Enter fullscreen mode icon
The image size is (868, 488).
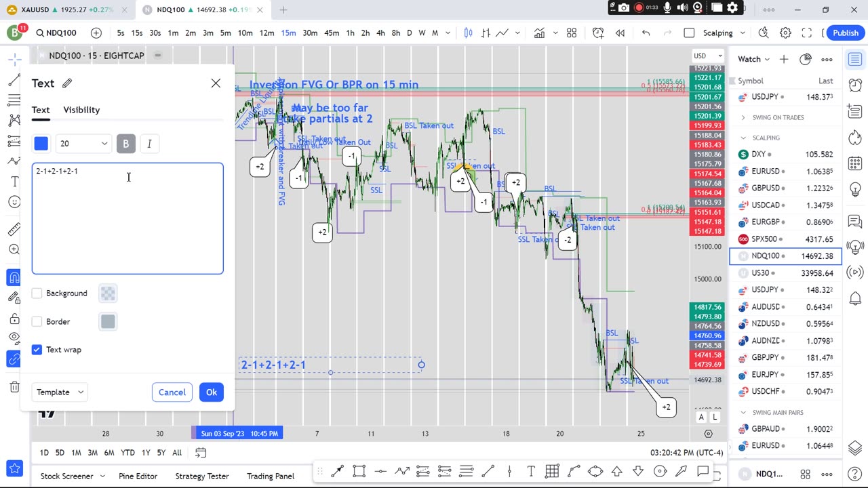[x=807, y=33]
